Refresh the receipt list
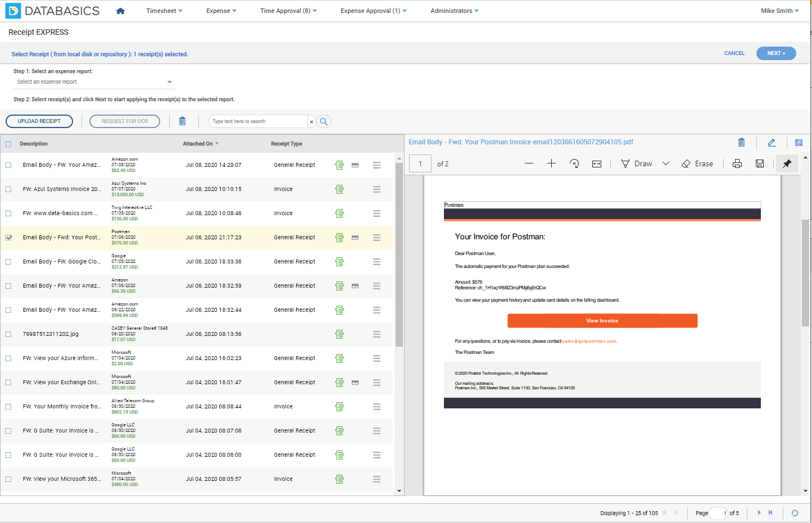Viewport: 812px width, 523px height. 795,513
